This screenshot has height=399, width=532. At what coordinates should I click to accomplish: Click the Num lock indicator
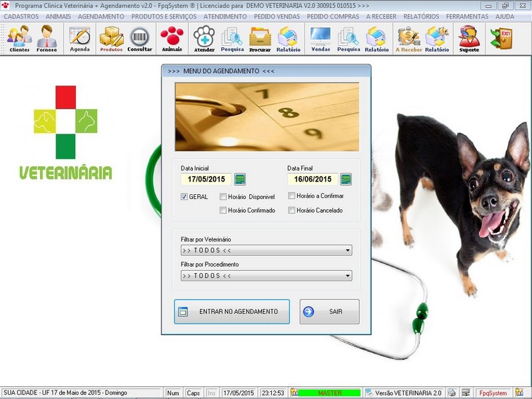pyautogui.click(x=173, y=393)
